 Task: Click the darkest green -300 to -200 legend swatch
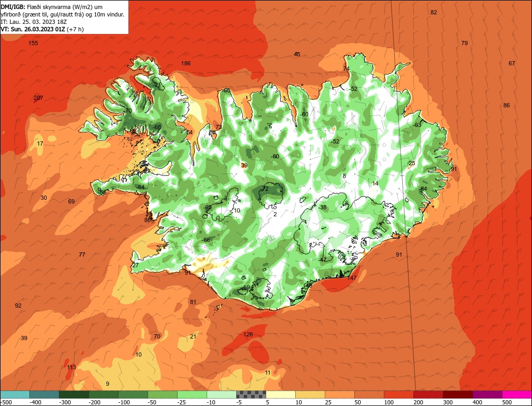73,394
